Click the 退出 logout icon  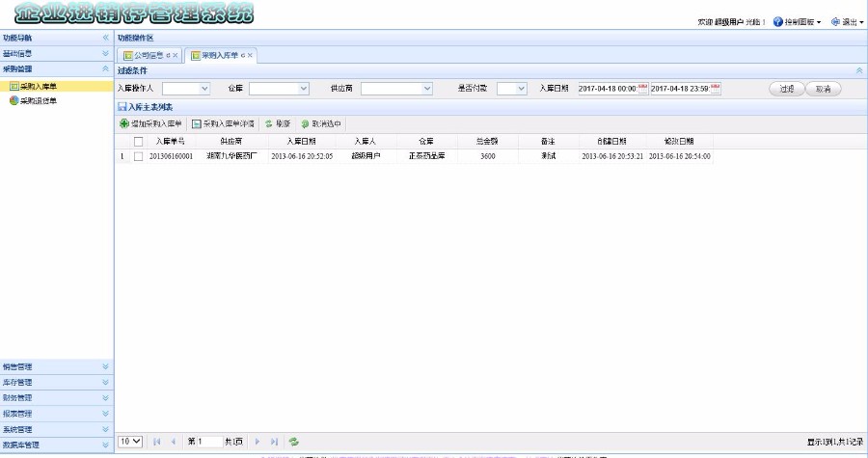coord(835,21)
